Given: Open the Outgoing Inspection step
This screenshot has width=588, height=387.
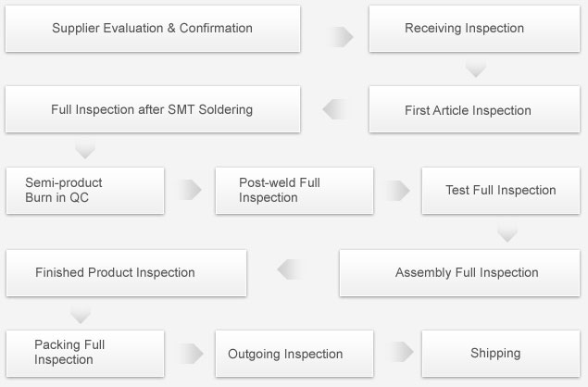Looking at the screenshot, I should (294, 354).
